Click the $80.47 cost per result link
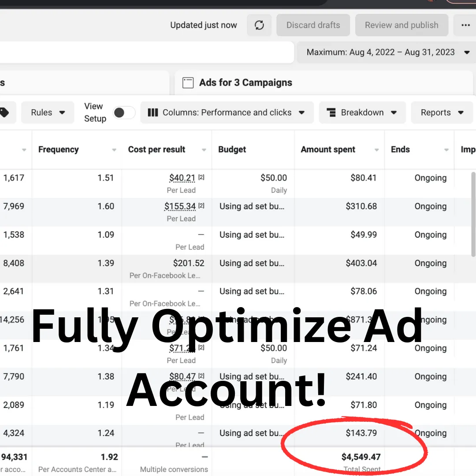The image size is (476, 476). click(x=182, y=377)
